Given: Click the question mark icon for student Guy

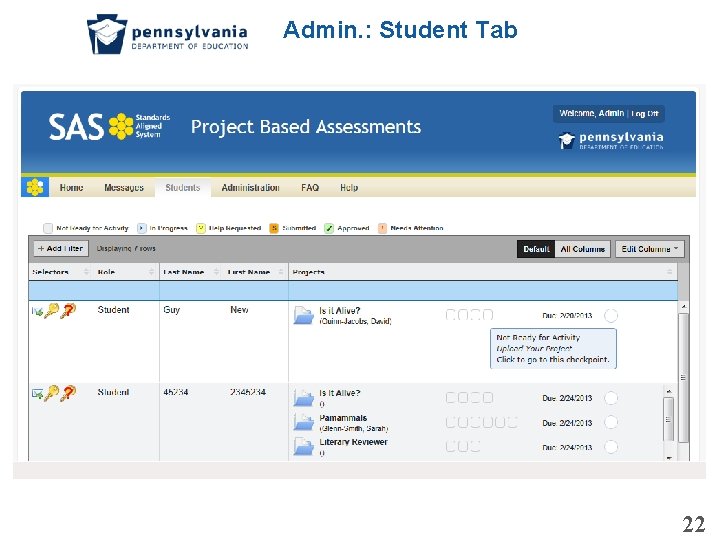Looking at the screenshot, I should 68,311.
